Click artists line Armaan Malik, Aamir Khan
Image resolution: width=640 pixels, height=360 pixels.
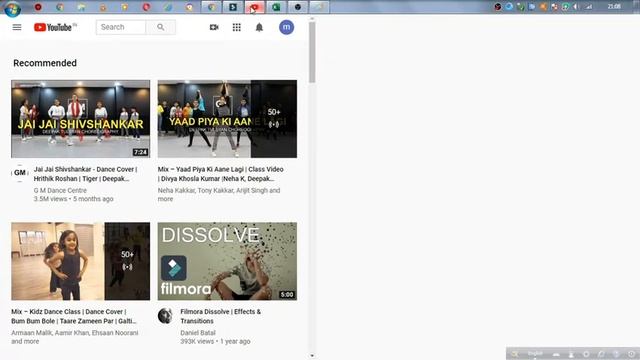coord(75,337)
